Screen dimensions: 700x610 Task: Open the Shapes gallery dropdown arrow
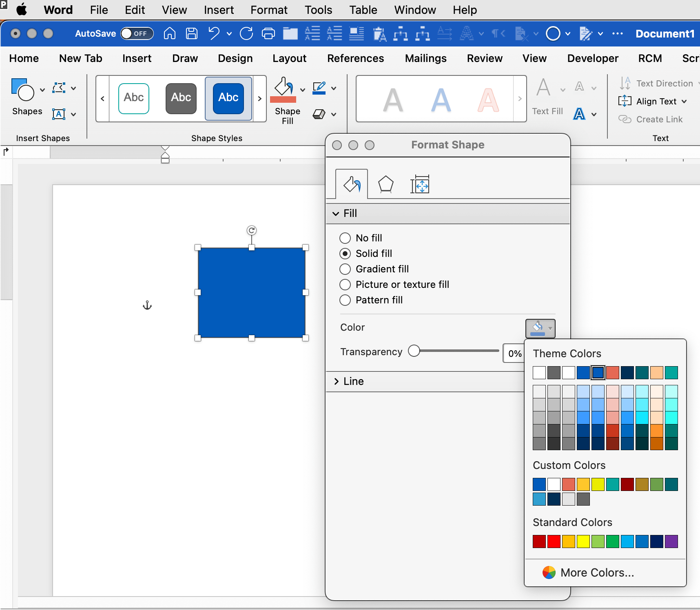tap(42, 90)
